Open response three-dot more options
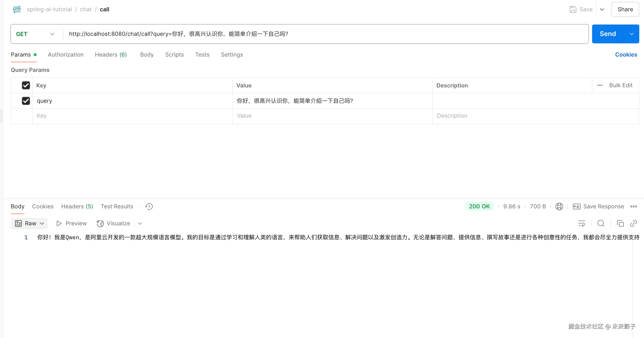 point(633,206)
